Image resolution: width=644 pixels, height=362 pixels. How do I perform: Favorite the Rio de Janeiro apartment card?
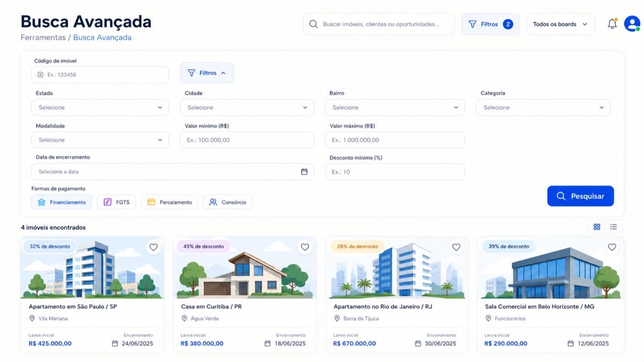[x=456, y=247]
